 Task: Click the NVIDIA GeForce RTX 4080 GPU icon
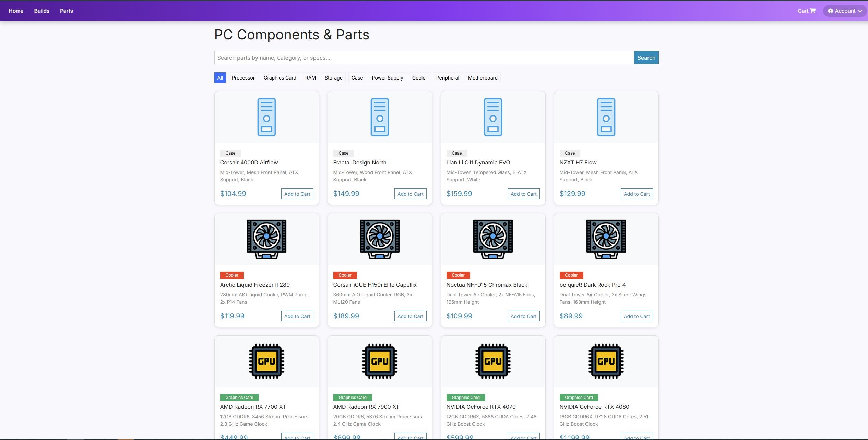point(606,361)
